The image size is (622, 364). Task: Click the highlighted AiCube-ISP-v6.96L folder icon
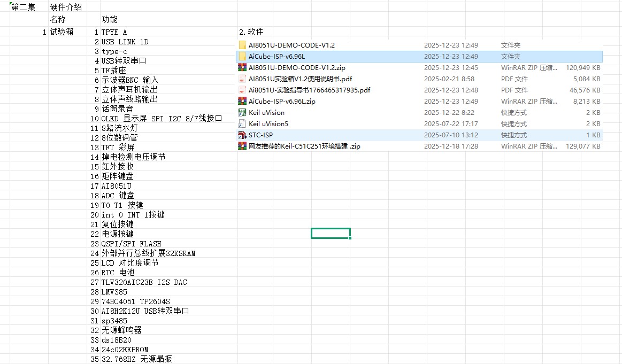click(242, 56)
